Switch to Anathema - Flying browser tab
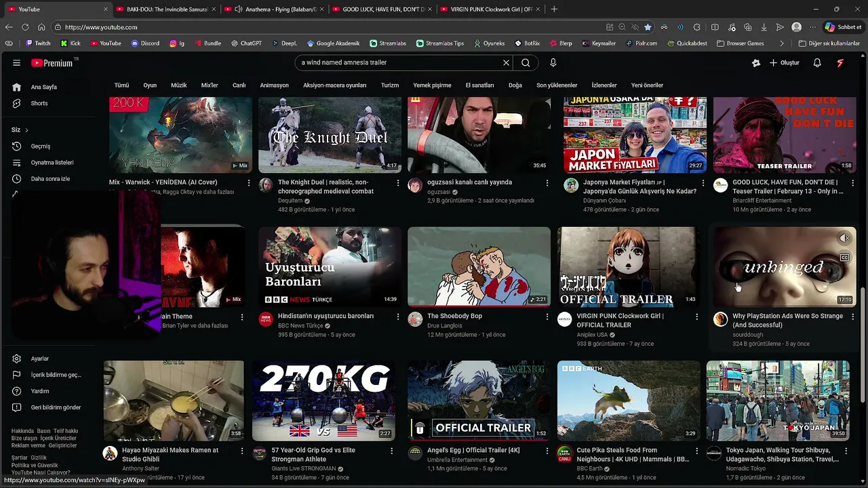868x488 pixels. [x=274, y=9]
